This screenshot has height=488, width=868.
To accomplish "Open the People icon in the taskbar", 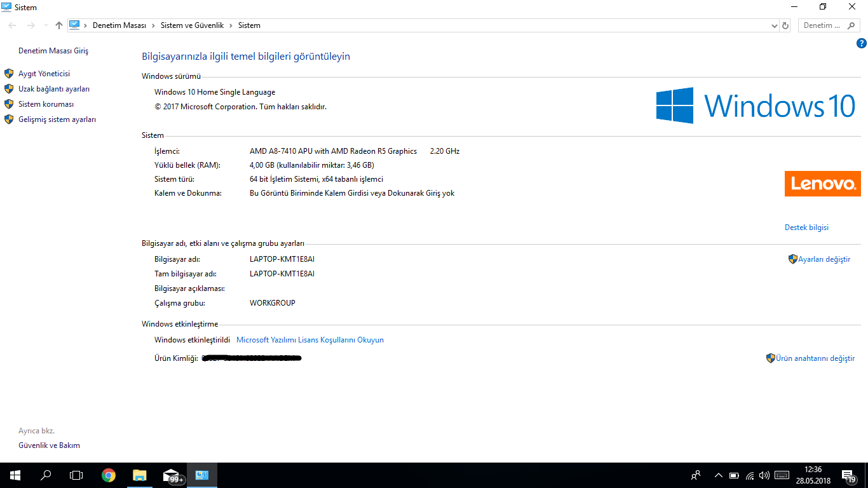I will click(696, 475).
